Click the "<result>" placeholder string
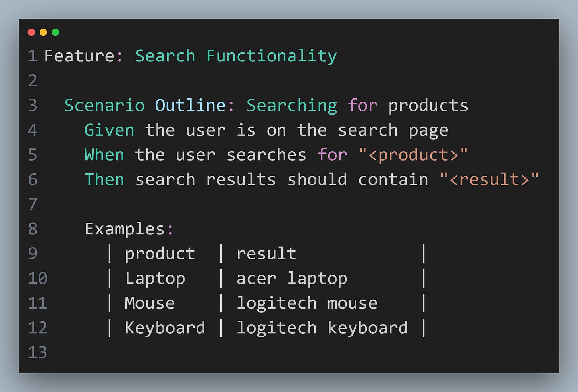 489,179
